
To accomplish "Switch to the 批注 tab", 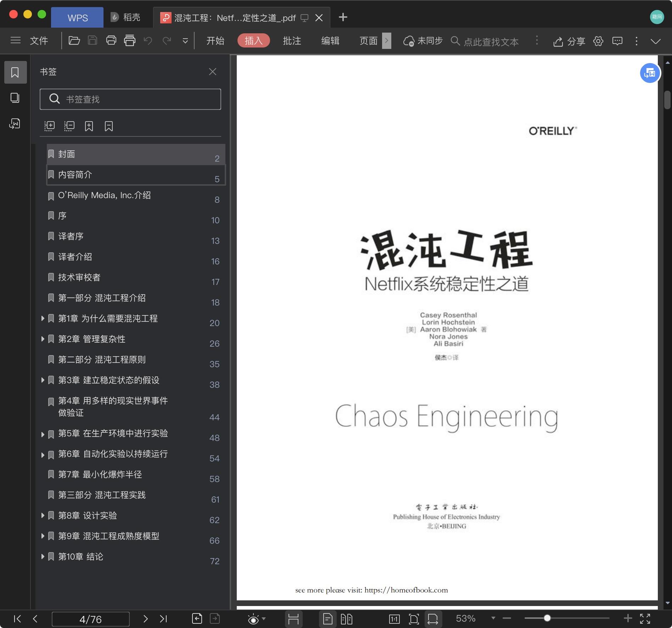I will (x=292, y=41).
